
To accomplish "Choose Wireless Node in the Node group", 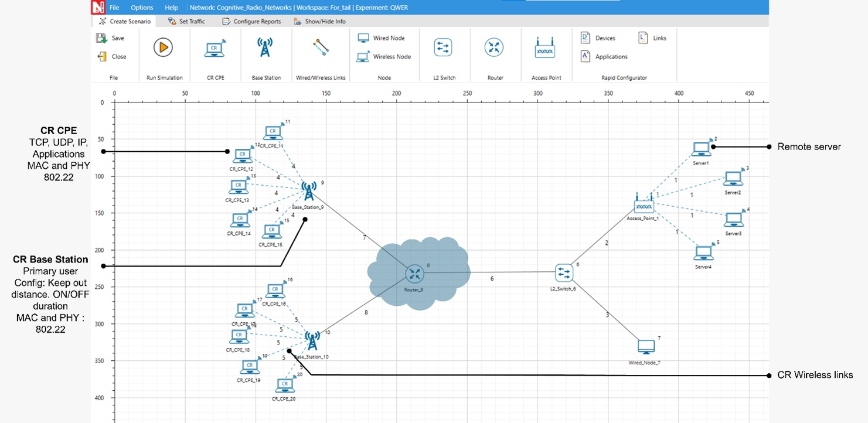I will tap(384, 57).
